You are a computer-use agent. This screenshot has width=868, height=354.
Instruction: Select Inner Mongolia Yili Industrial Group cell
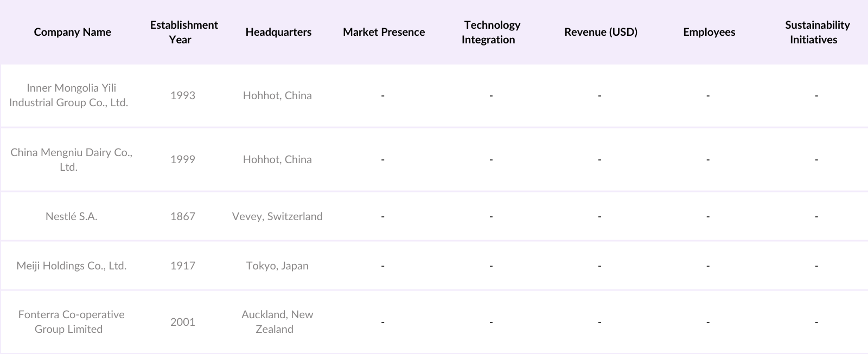point(69,95)
